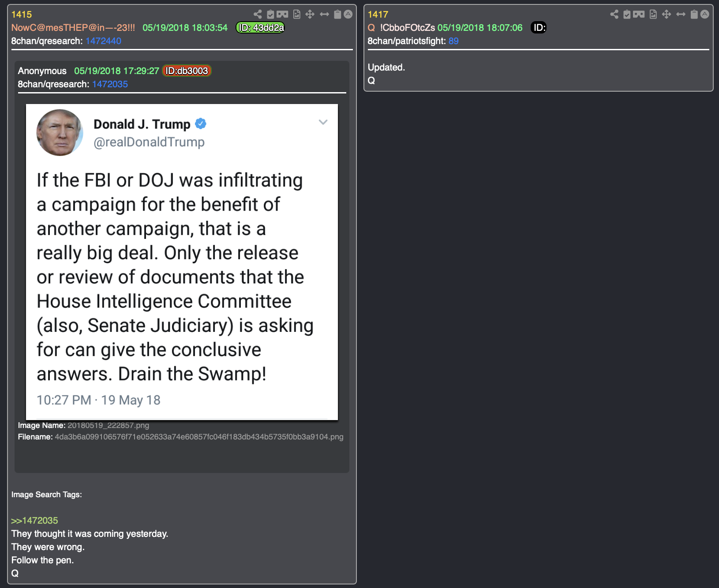Click the green ID: 43dd2a badge

pos(260,28)
